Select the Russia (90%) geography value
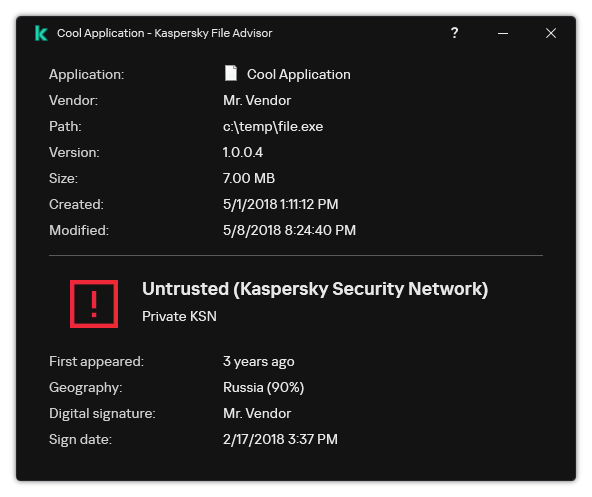The width and height of the screenshot is (592, 497). point(264,388)
